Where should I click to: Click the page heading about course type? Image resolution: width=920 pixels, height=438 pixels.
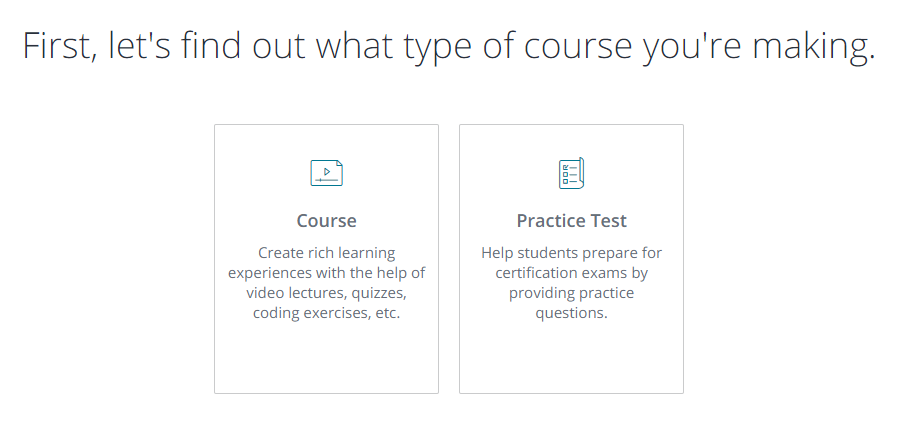(x=449, y=47)
